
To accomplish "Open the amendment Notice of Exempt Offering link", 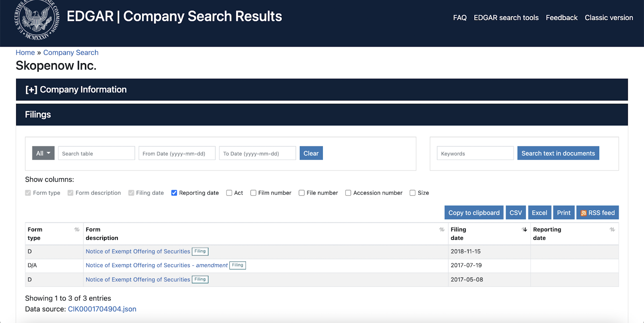I will pos(157,265).
